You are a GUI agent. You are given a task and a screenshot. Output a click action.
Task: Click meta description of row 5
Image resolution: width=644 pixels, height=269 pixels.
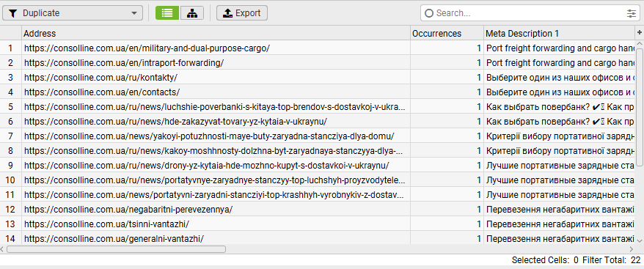tap(560, 107)
